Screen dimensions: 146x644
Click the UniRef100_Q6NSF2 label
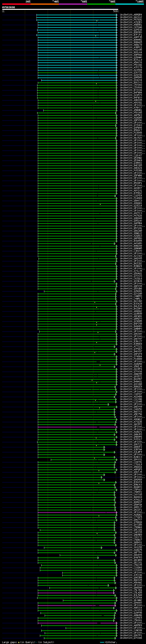point(131,447)
